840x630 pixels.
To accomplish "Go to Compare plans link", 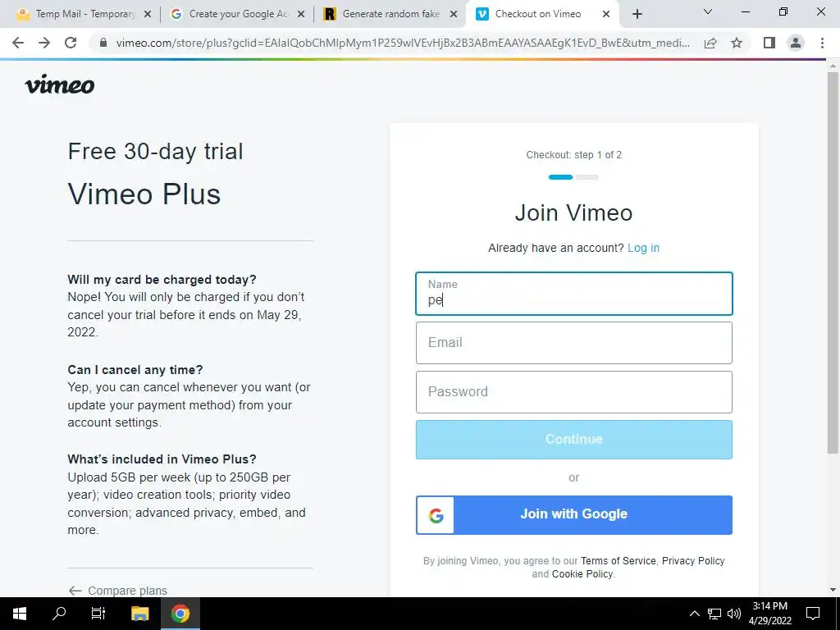I will tap(118, 591).
